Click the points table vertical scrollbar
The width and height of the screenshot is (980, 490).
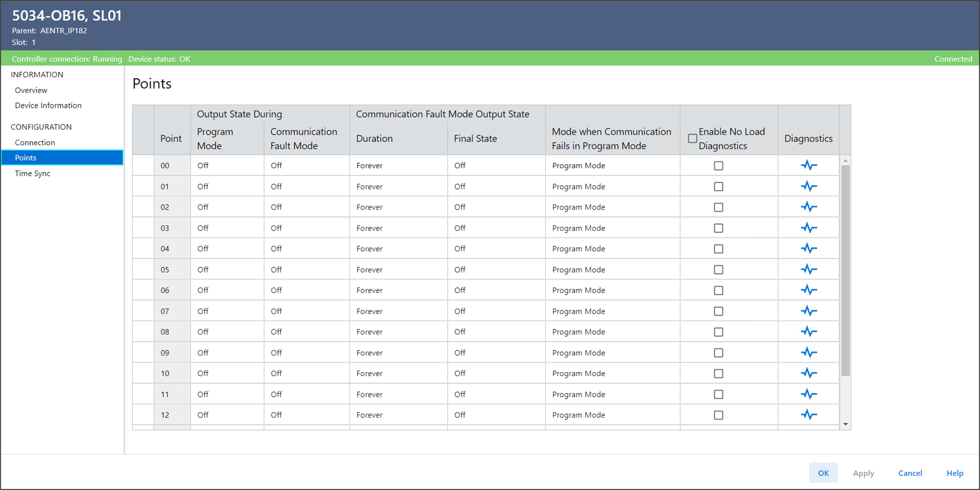(845, 270)
